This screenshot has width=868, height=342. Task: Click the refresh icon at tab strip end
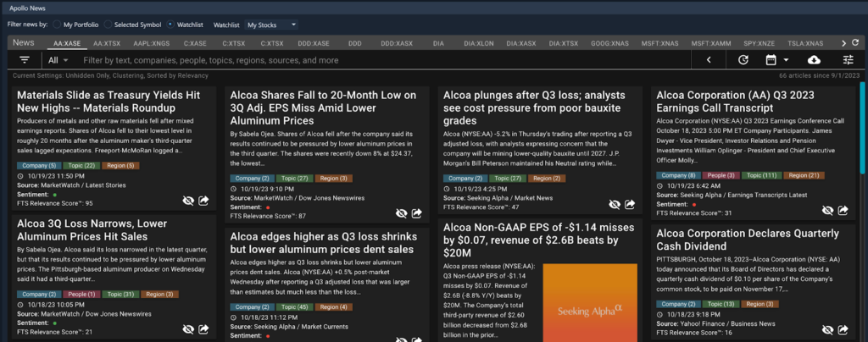tap(855, 42)
